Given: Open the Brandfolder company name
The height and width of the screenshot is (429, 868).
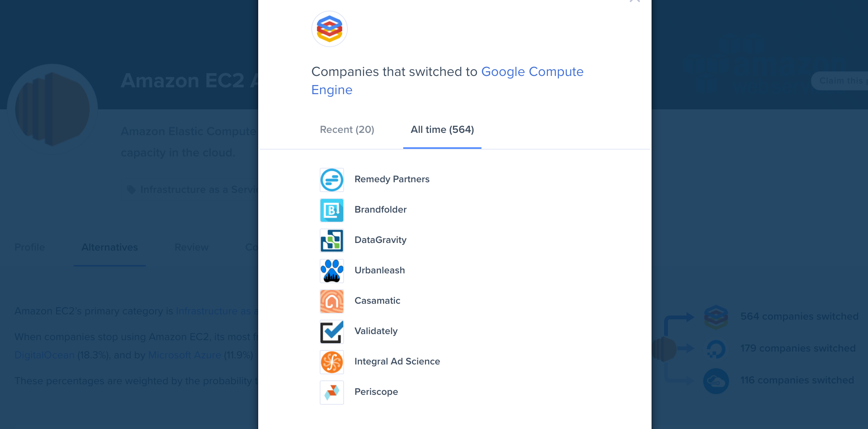Looking at the screenshot, I should [x=380, y=210].
